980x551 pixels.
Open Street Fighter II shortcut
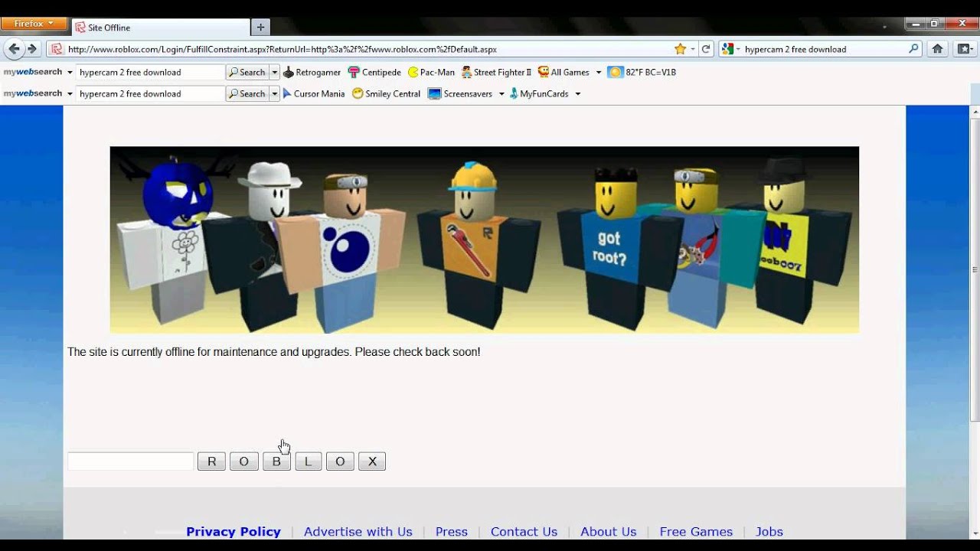496,72
